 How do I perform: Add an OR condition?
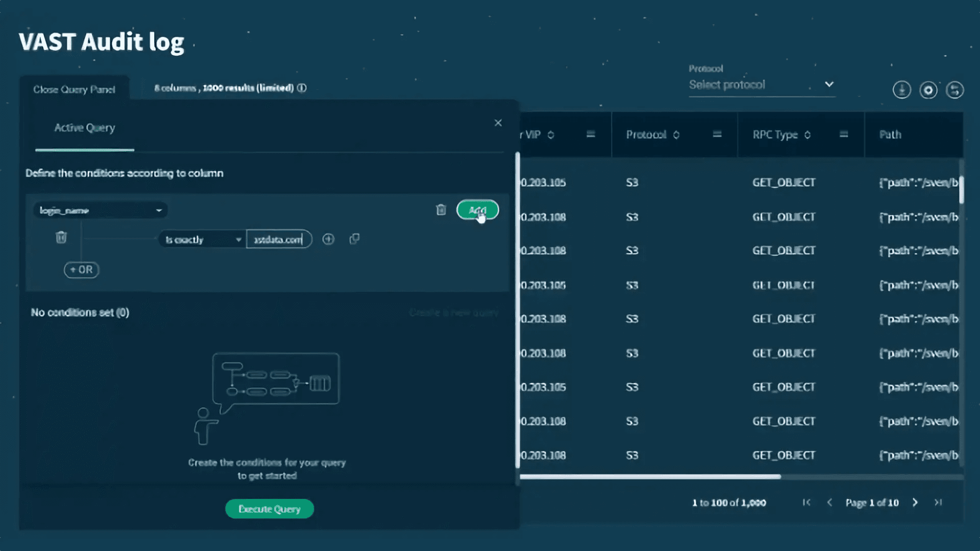click(82, 269)
